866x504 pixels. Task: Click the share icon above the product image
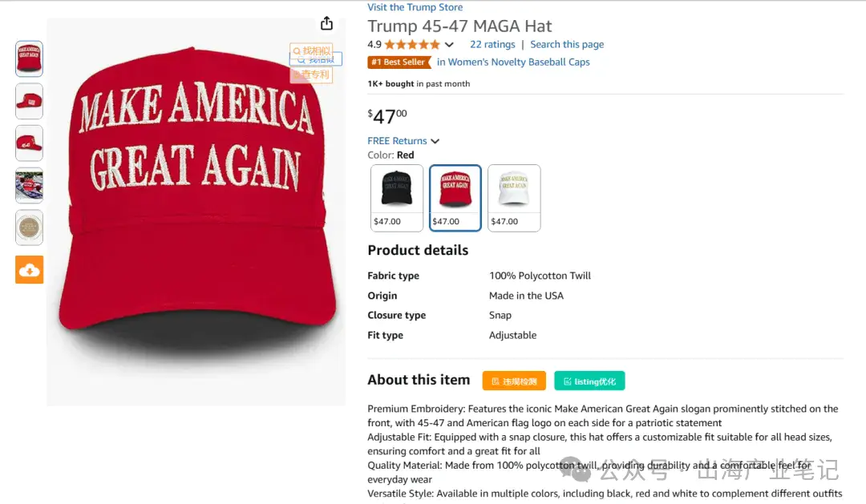click(x=326, y=23)
